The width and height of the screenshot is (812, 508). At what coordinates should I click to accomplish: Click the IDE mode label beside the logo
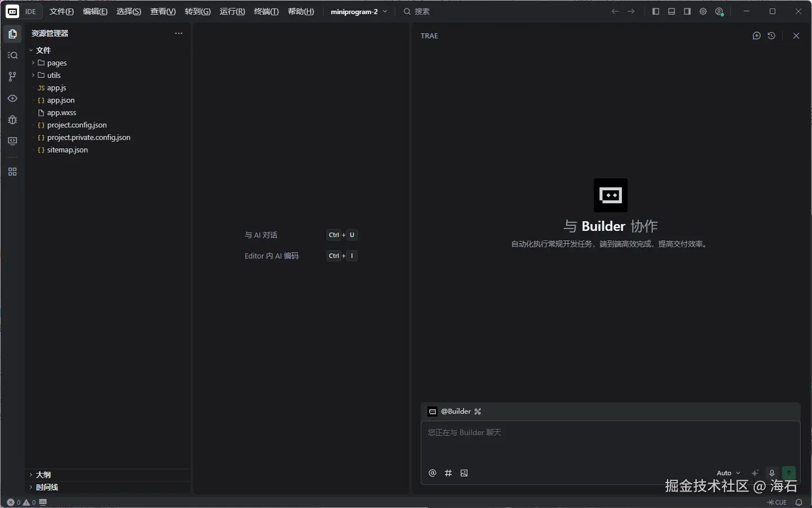click(x=30, y=11)
